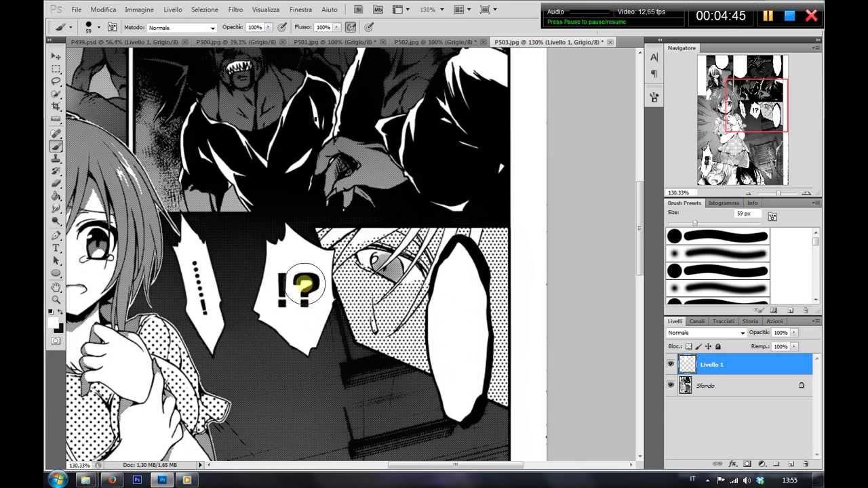Open the Character panel icon
The width and height of the screenshot is (868, 488).
pyautogui.click(x=654, y=58)
